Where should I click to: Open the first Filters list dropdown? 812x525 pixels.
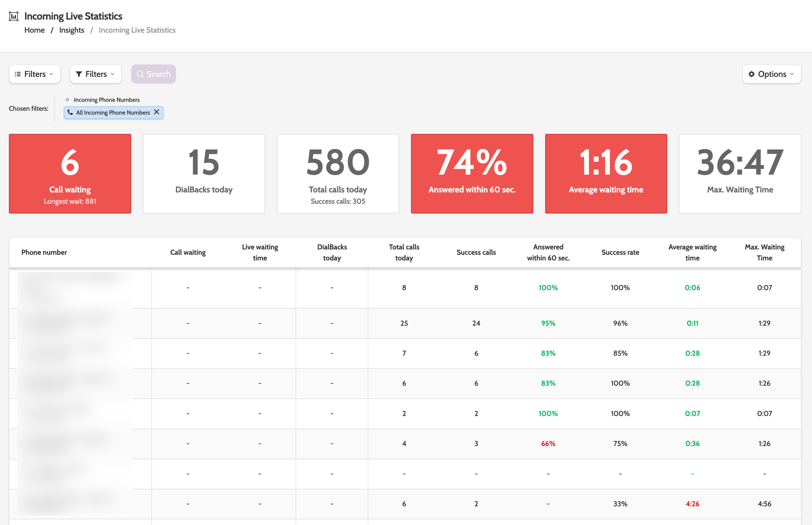[35, 74]
